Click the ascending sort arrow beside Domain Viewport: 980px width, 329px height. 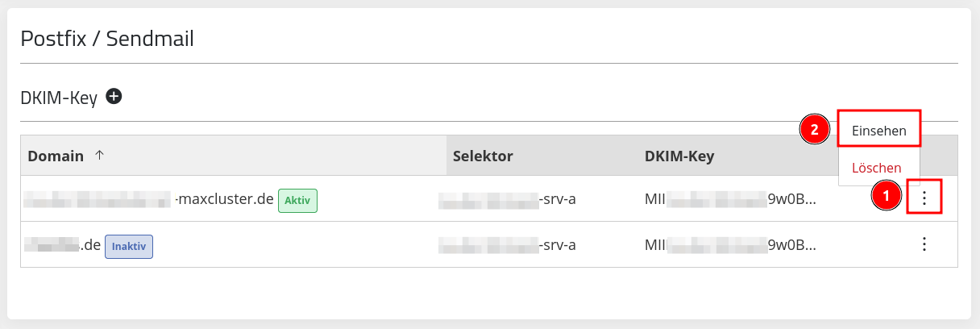[x=99, y=155]
